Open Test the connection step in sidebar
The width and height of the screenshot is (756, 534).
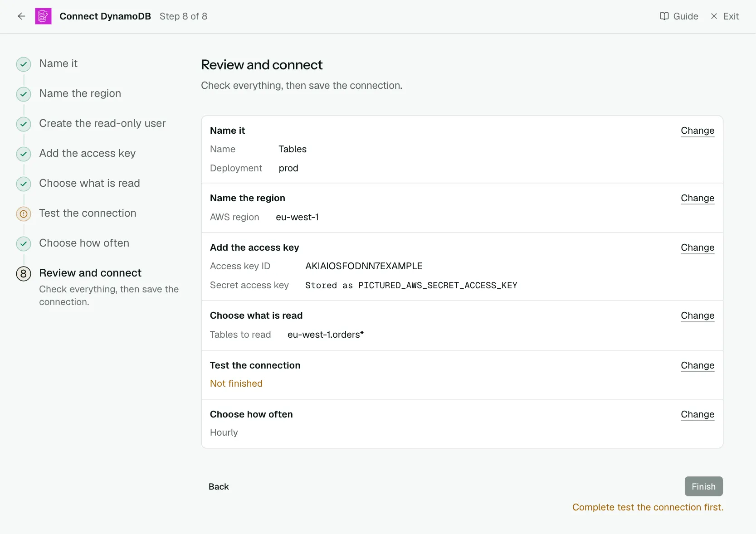pos(88,213)
